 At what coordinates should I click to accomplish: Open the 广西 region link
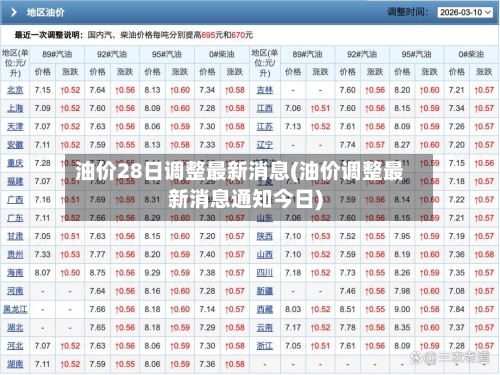[x=15, y=200]
